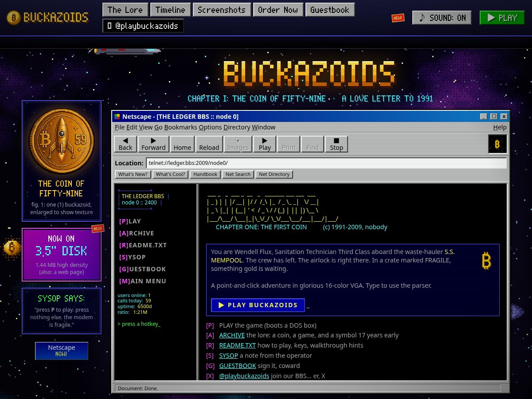Click the What's Cool? directory button

point(170,174)
